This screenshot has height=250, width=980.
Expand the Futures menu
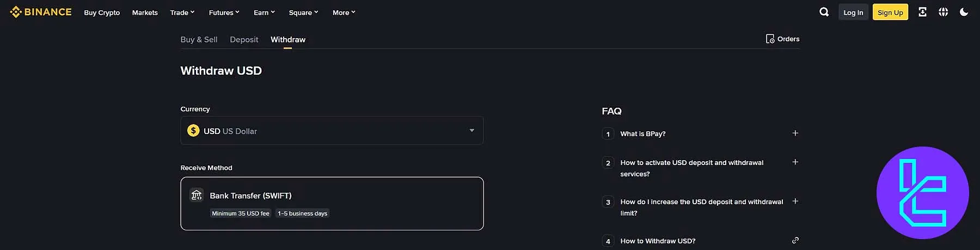224,13
